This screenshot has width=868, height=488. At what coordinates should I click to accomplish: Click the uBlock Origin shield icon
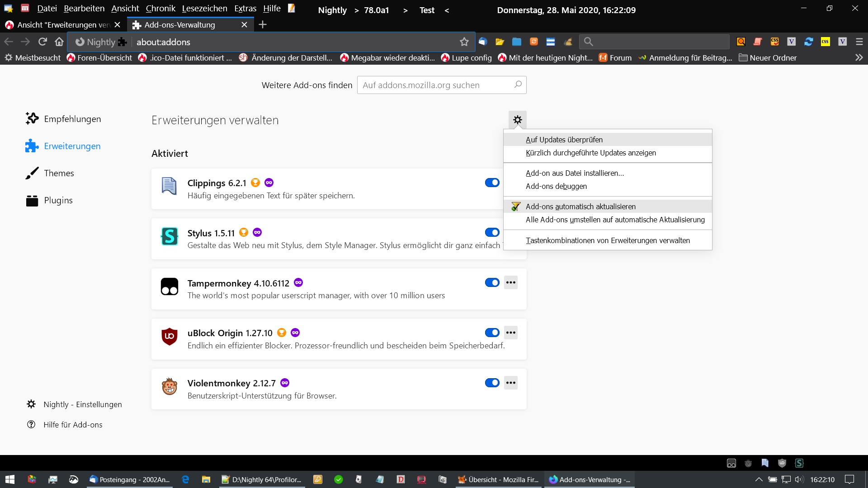click(x=170, y=337)
